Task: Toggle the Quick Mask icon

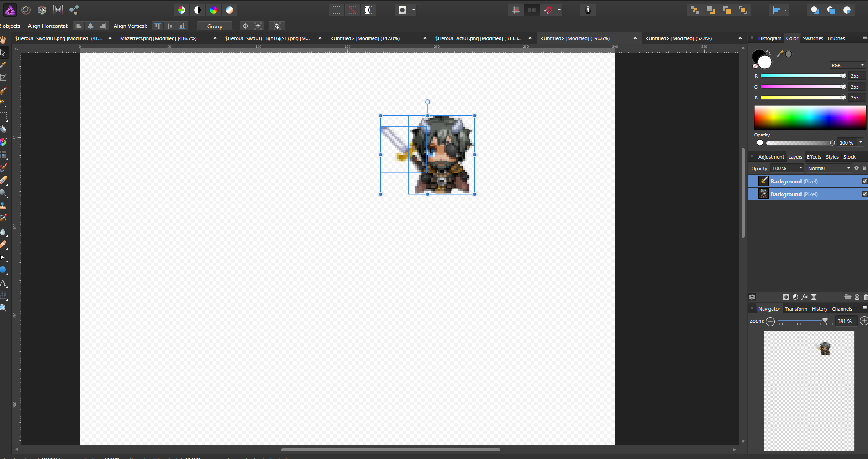Action: (x=402, y=10)
